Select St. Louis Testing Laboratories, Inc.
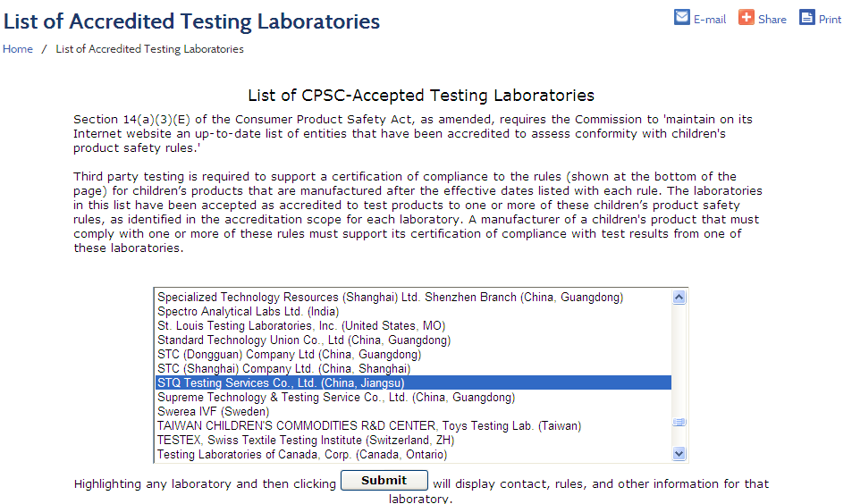Image resolution: width=852 pixels, height=504 pixels. (301, 326)
